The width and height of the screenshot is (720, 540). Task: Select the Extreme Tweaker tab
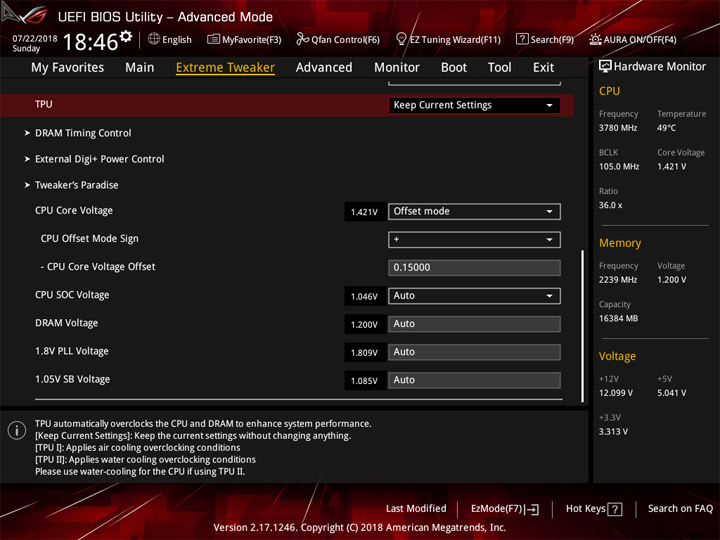pos(225,68)
